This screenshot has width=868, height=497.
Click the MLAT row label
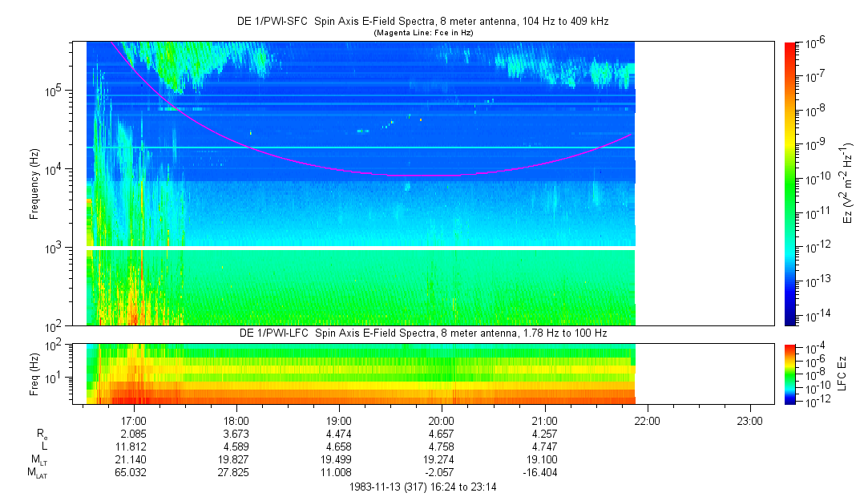pos(35,474)
